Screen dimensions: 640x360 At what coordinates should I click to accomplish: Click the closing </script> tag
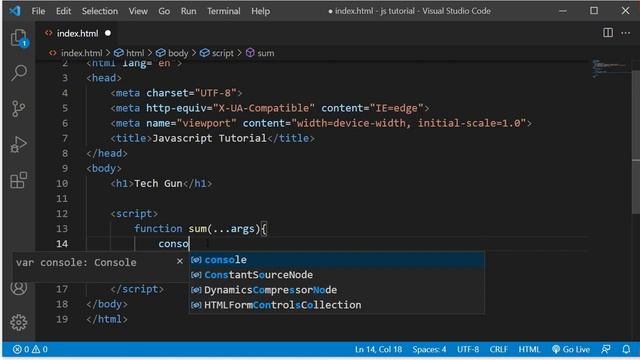tap(137, 289)
